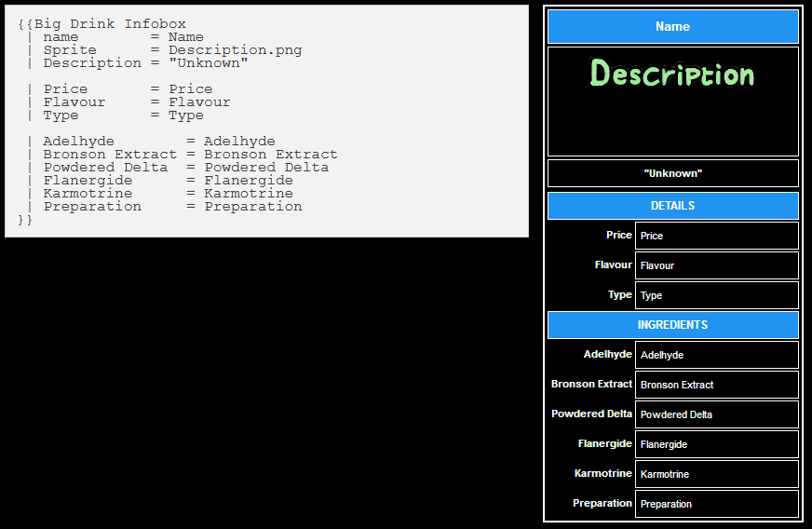The width and height of the screenshot is (812, 529).
Task: Select the Karmotrine value cell
Action: coord(716,474)
